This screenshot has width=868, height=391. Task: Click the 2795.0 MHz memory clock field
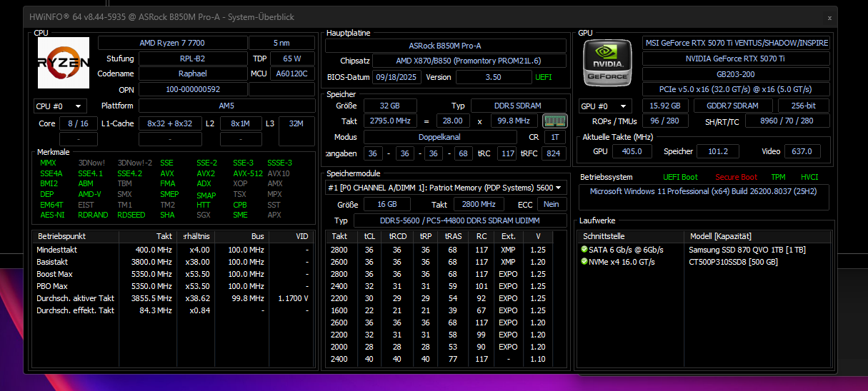click(390, 121)
